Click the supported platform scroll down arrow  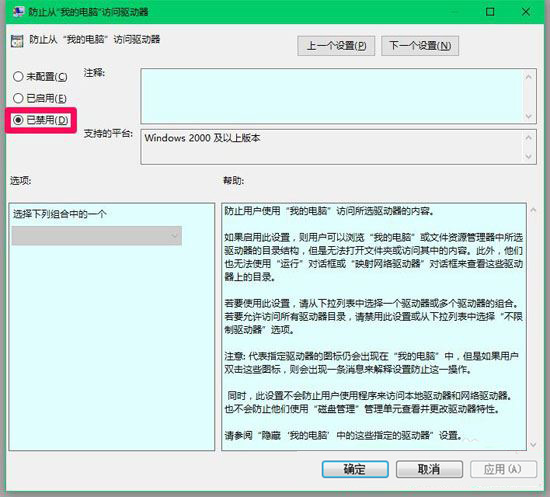(529, 156)
